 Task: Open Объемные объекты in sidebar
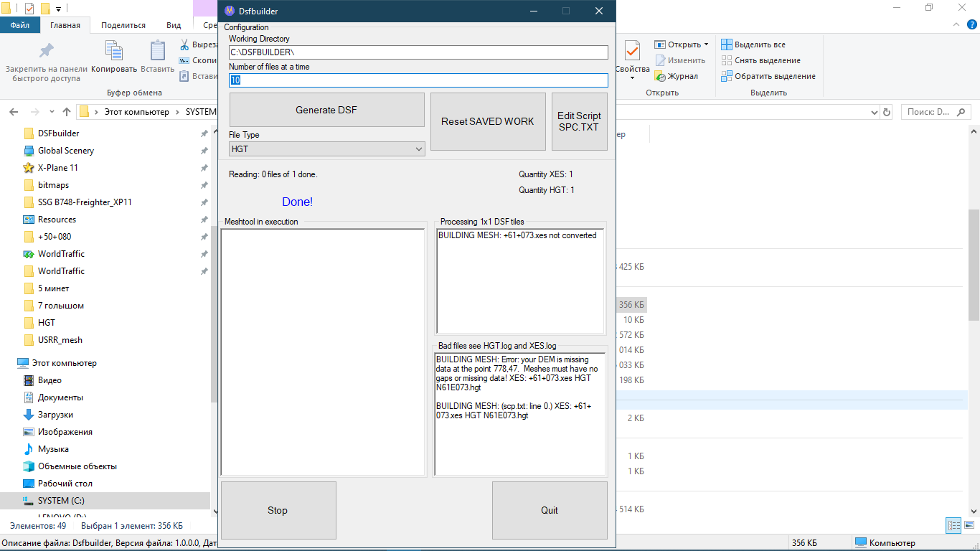pos(77,466)
